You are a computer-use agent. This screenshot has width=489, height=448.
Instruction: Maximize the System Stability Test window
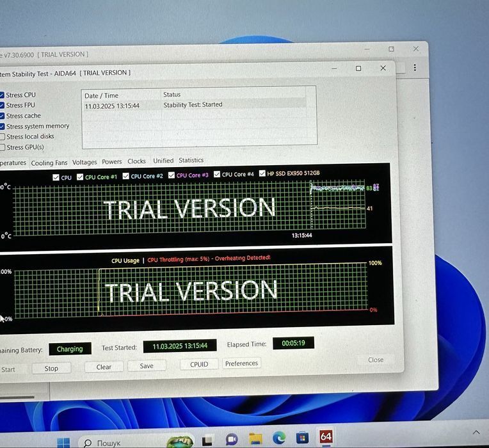pos(358,68)
